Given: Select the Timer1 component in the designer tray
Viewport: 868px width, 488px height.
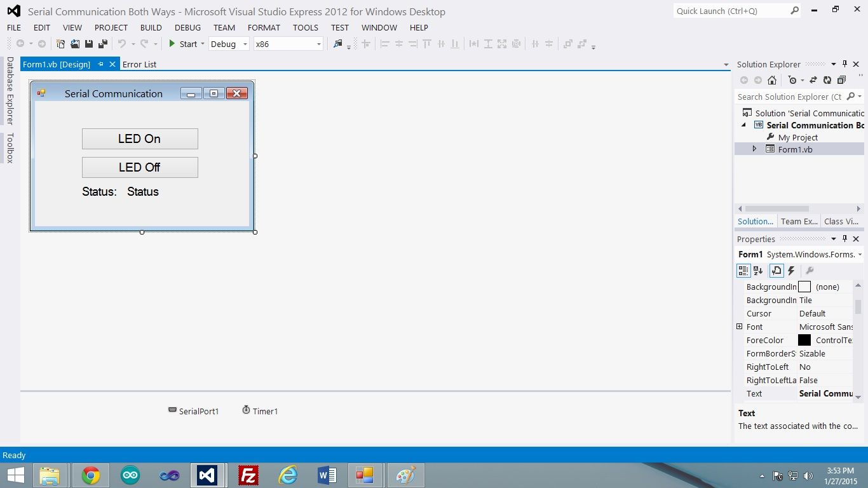Looking at the screenshot, I should 261,411.
